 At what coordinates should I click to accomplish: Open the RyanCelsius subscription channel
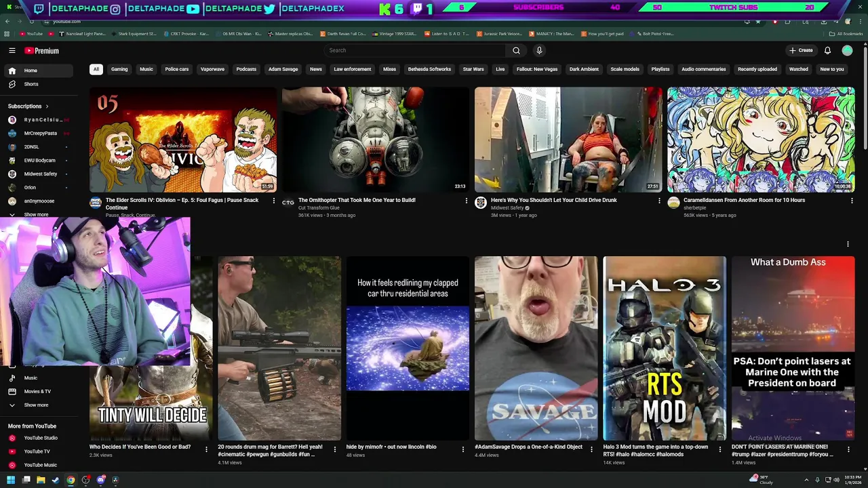(39, 120)
